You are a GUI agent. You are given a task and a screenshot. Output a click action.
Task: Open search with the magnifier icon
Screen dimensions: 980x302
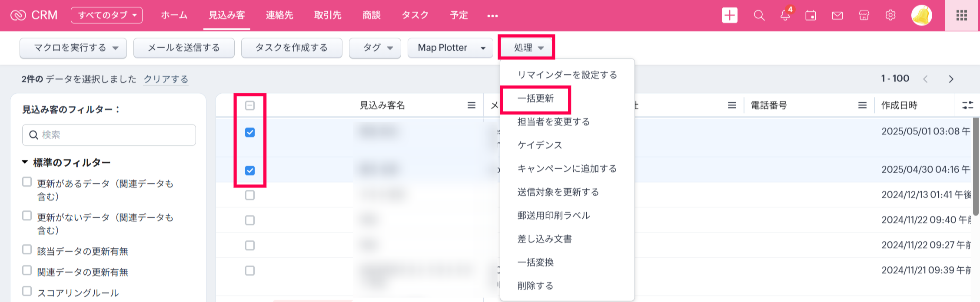[759, 16]
